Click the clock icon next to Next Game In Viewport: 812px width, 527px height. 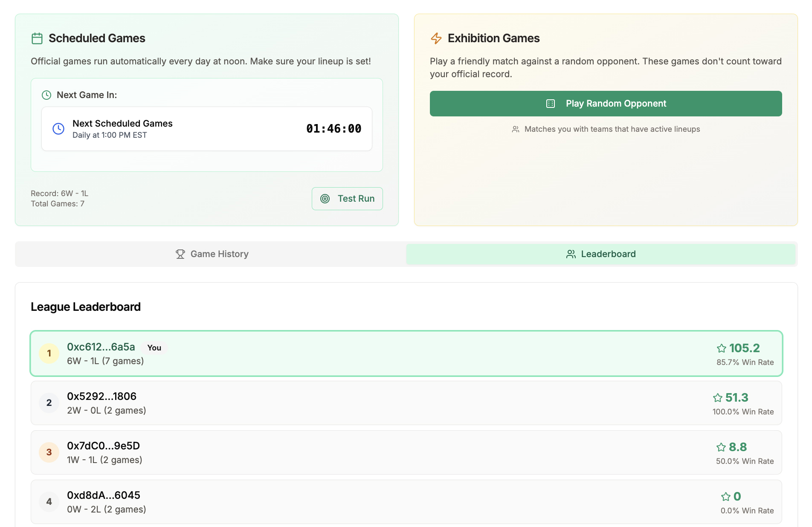point(46,95)
